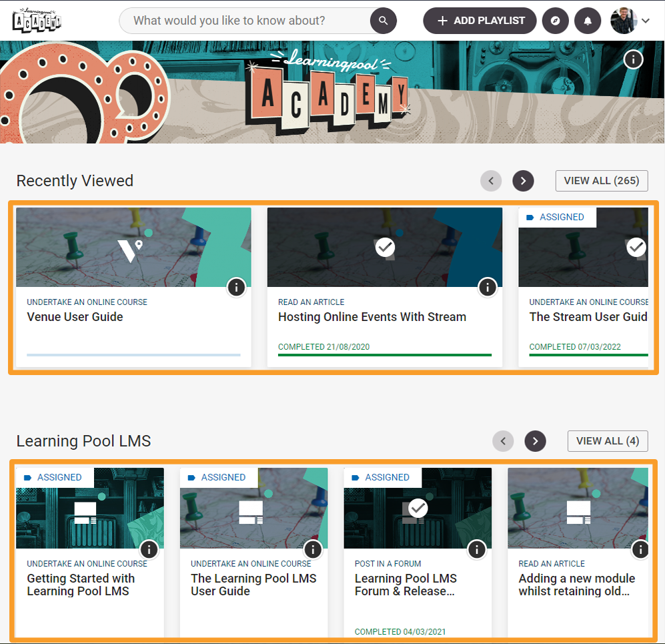
Task: Click View All (4) button
Action: 608,441
